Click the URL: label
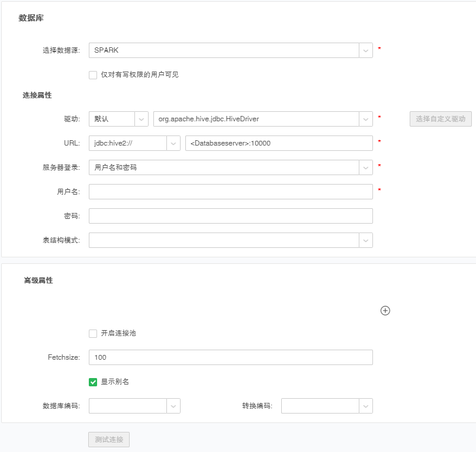Viewport: 476px width, 452px height. click(x=72, y=143)
